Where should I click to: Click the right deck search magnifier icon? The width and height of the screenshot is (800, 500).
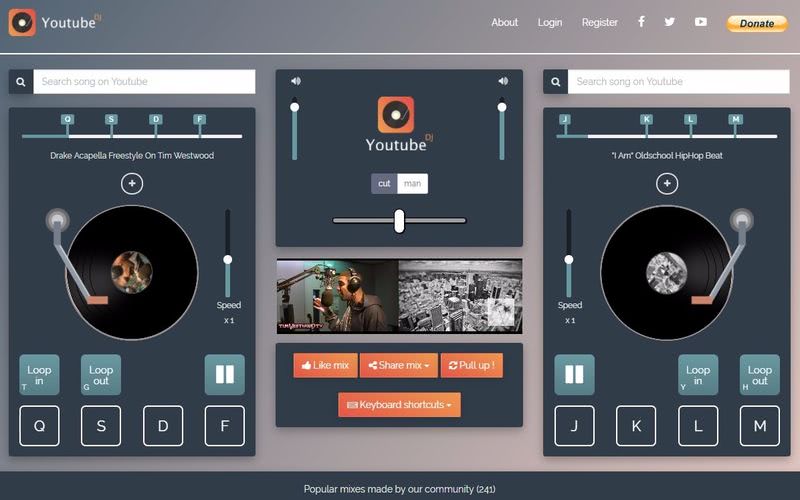(x=556, y=82)
